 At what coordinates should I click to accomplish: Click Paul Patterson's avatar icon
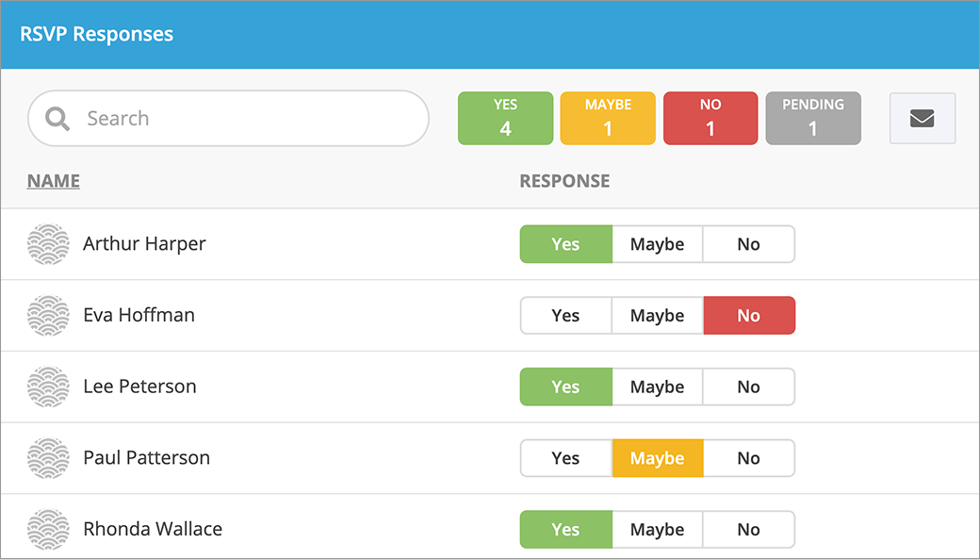pyautogui.click(x=48, y=458)
